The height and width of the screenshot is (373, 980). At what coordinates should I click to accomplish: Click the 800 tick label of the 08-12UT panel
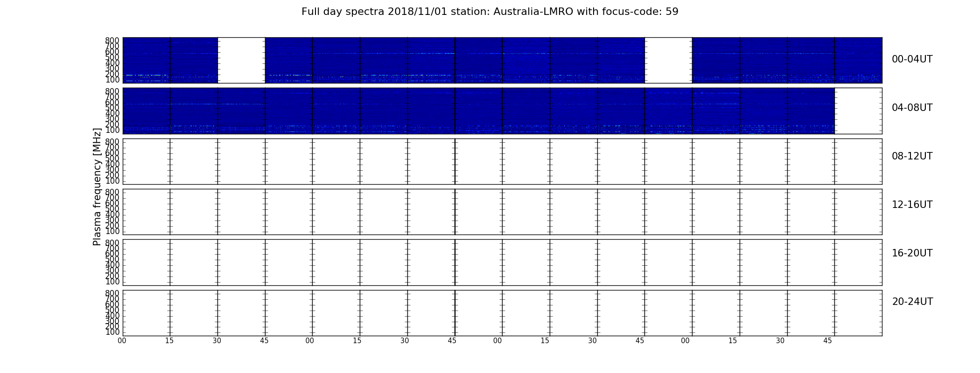[112, 142]
